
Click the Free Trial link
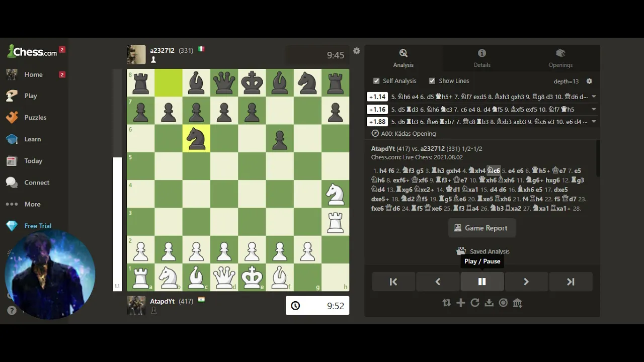point(38,226)
